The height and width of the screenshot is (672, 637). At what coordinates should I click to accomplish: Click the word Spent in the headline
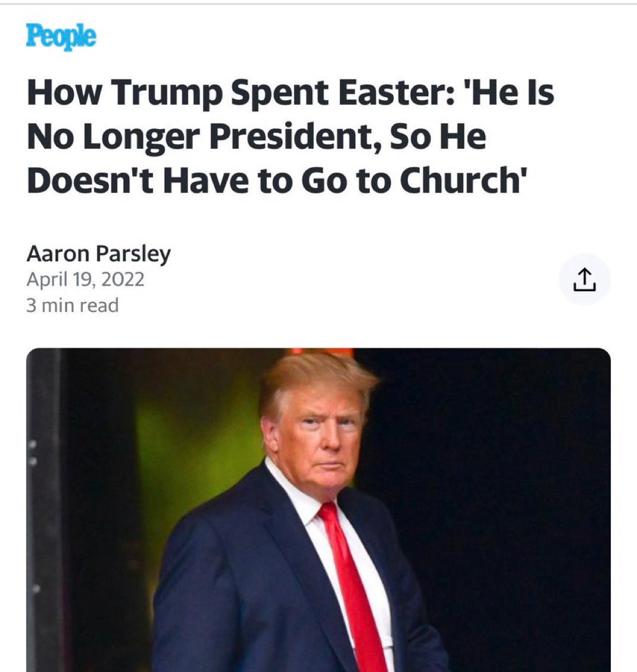pyautogui.click(x=280, y=93)
